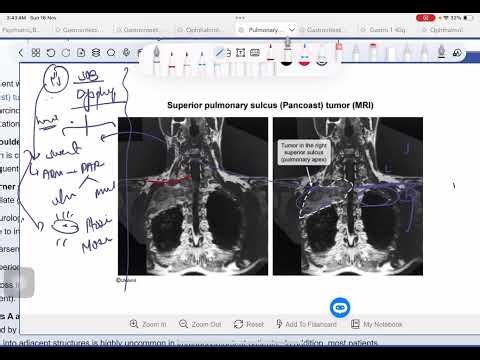Select the fountain pen tool
Image resolution: width=480 pixels, height=360 pixels.
(x=157, y=60)
